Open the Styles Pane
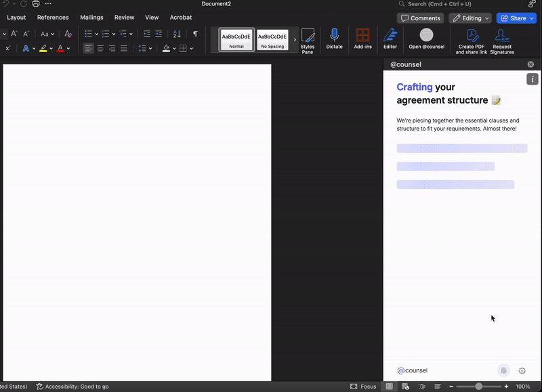The width and height of the screenshot is (542, 392). coord(308,41)
